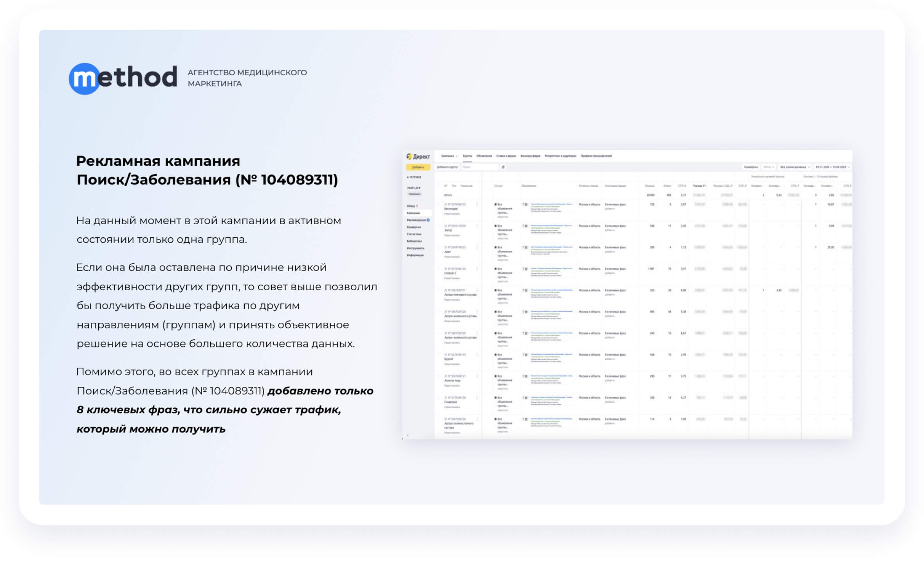
Task: Click the ad count icon in the Бесплодие row
Action: 525,204
